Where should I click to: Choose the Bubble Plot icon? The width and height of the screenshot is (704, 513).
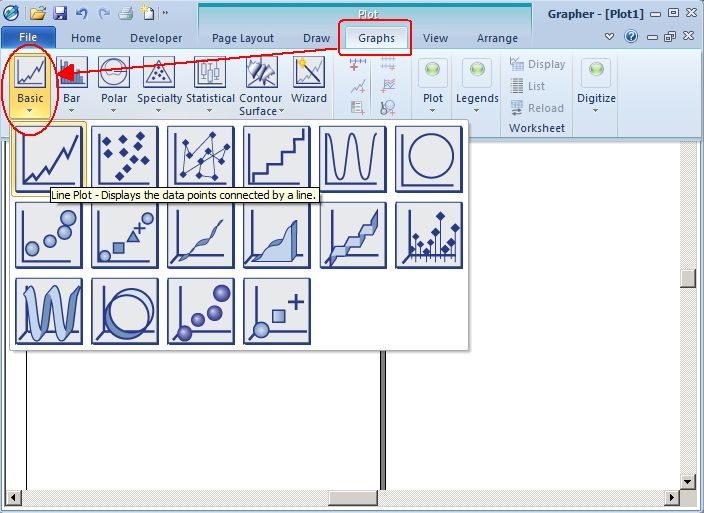click(x=49, y=235)
